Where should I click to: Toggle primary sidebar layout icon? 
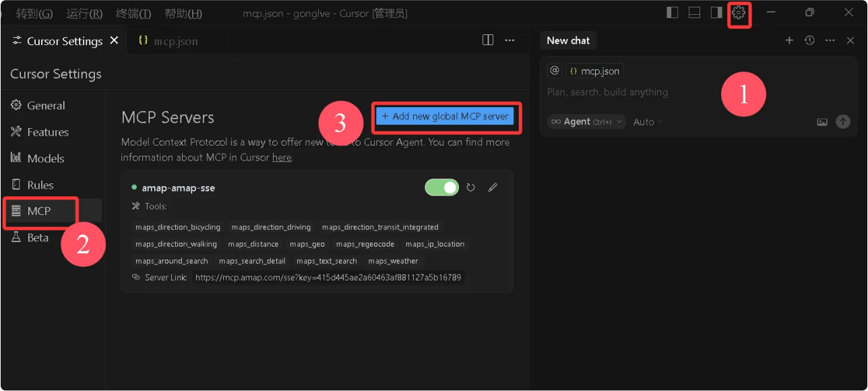[672, 13]
